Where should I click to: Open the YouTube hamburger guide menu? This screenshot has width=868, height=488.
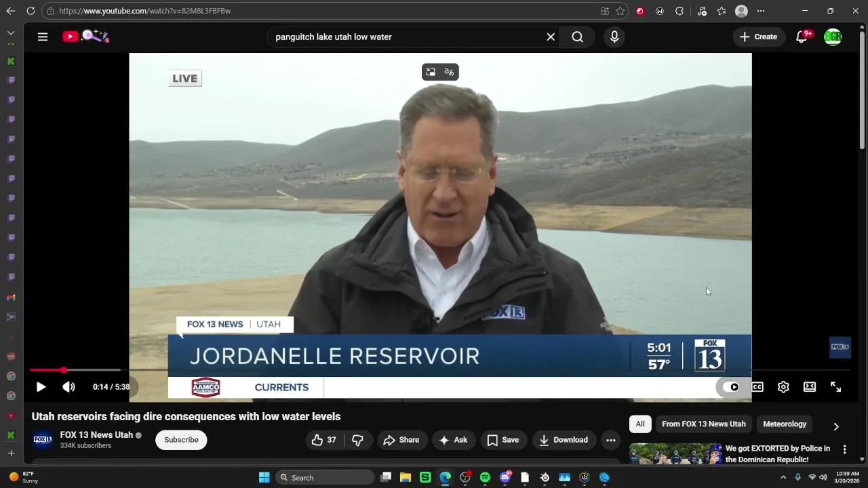pos(43,37)
